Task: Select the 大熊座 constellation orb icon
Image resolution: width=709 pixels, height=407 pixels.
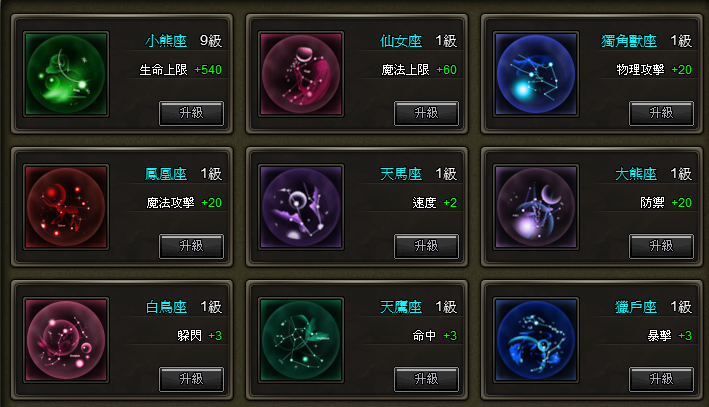Action: [x=536, y=207]
